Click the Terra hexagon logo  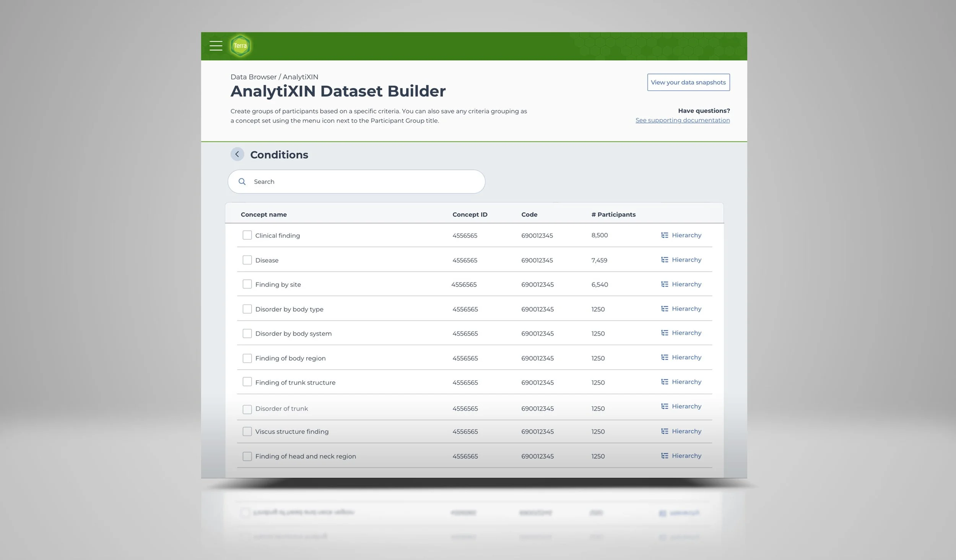240,46
